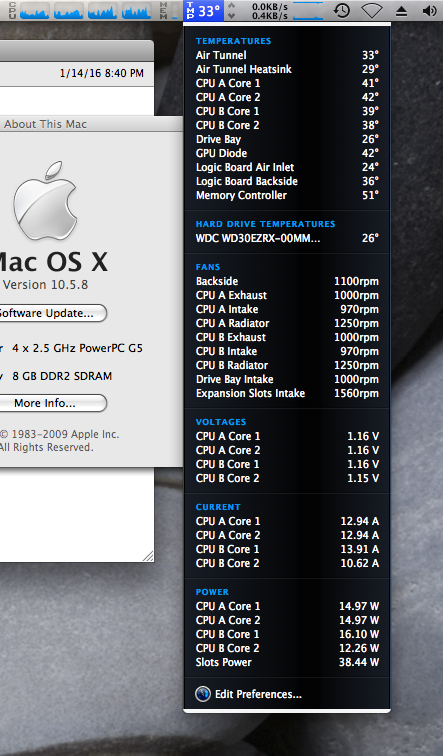Select the CPU B Radiator fan row
443x756 pixels.
[287, 364]
